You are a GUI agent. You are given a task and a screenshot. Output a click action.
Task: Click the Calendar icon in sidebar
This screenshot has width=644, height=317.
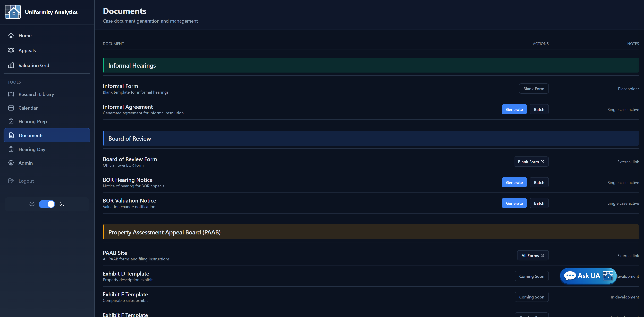(x=11, y=108)
